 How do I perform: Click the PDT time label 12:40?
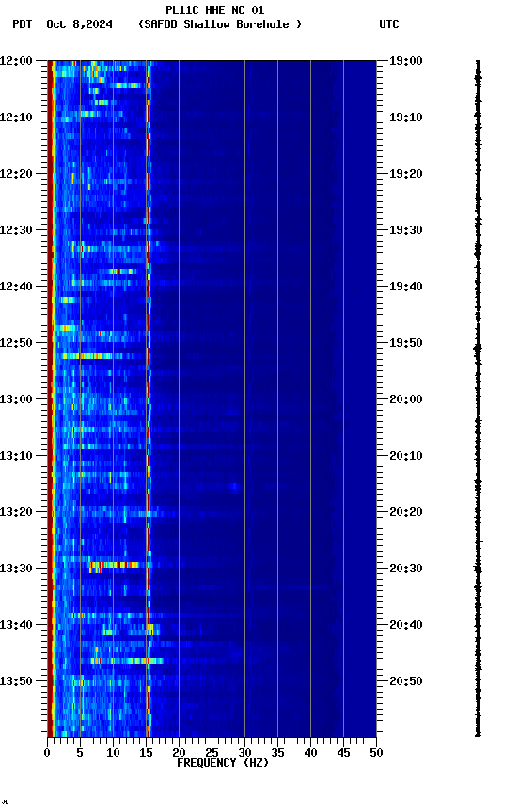pyautogui.click(x=16, y=287)
